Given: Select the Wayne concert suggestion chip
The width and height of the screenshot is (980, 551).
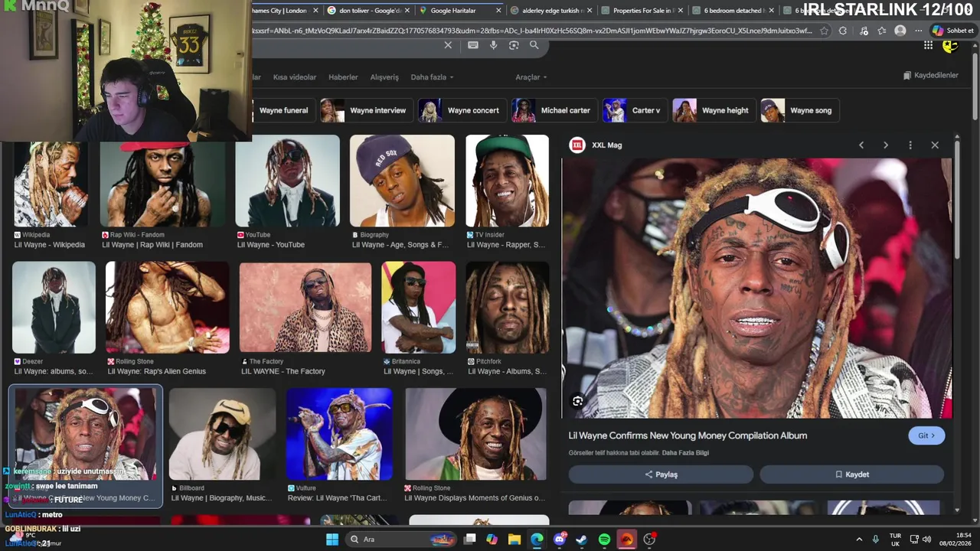Looking at the screenshot, I should click(462, 110).
